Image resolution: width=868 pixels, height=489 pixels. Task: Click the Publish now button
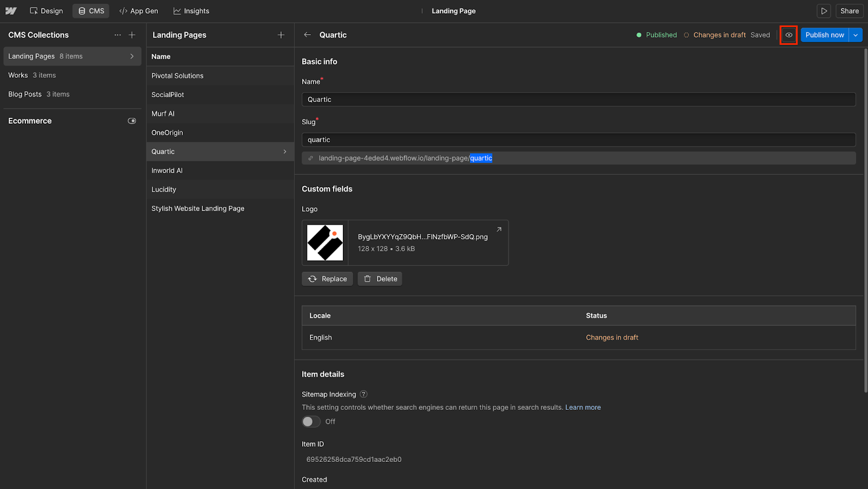(x=825, y=35)
